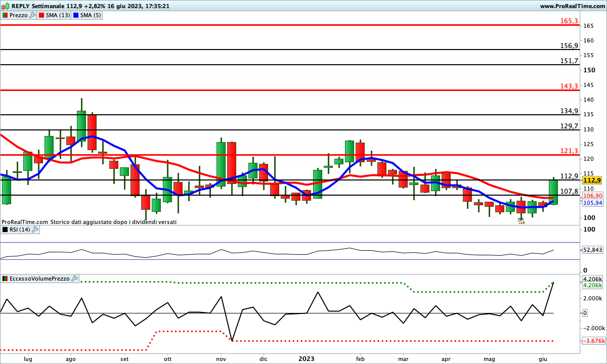
Task: Click the 'nov' month label on time axis
Action: (222, 359)
